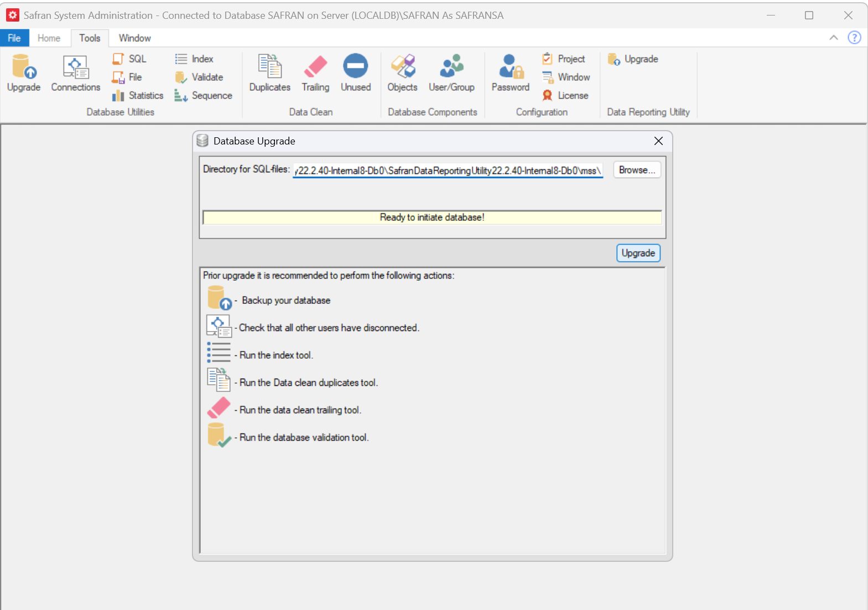Open the Statistics tool
This screenshot has width=868, height=610.
(x=138, y=95)
